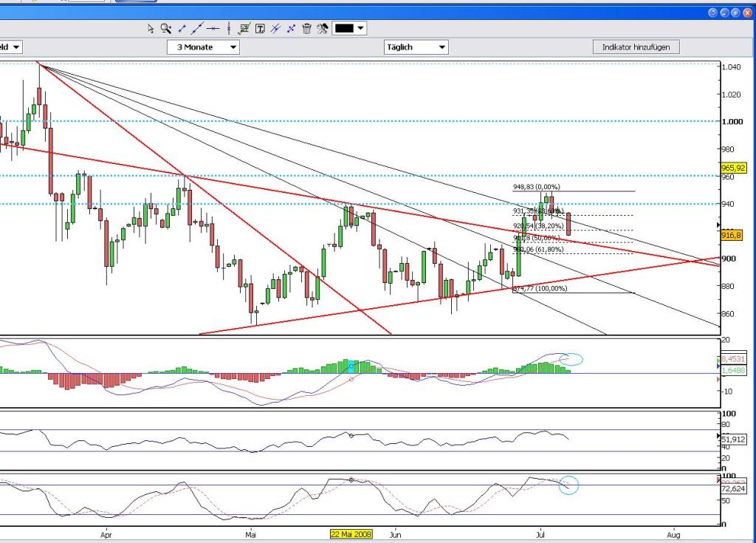This screenshot has height=543, width=756.
Task: Click the Aug label on time axis
Action: click(x=673, y=535)
